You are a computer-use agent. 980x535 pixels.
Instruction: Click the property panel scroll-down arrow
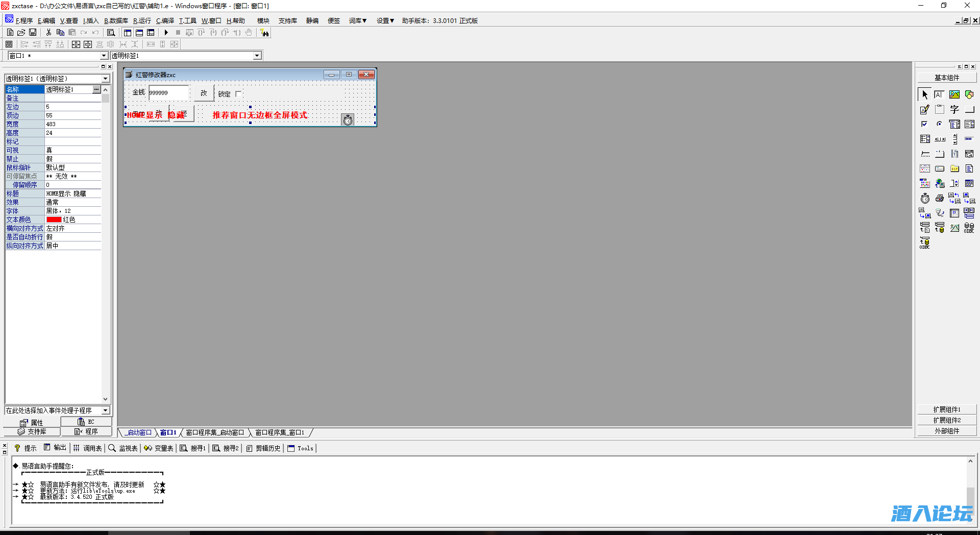(x=106, y=399)
